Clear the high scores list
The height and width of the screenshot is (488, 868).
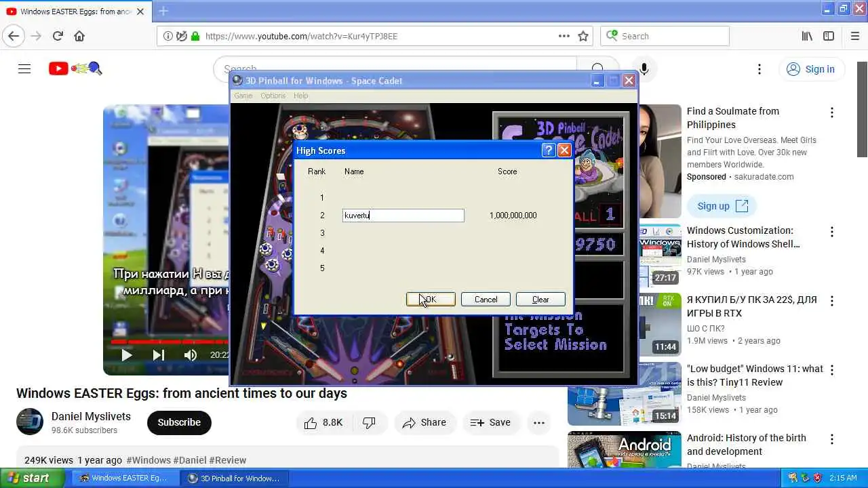pos(540,300)
